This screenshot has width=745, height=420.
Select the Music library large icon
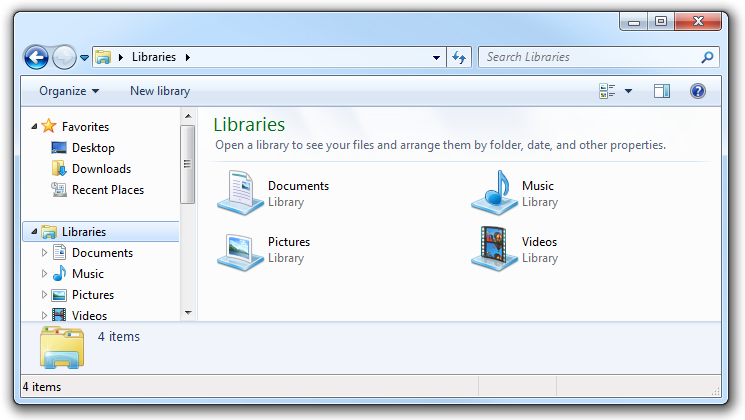[494, 192]
